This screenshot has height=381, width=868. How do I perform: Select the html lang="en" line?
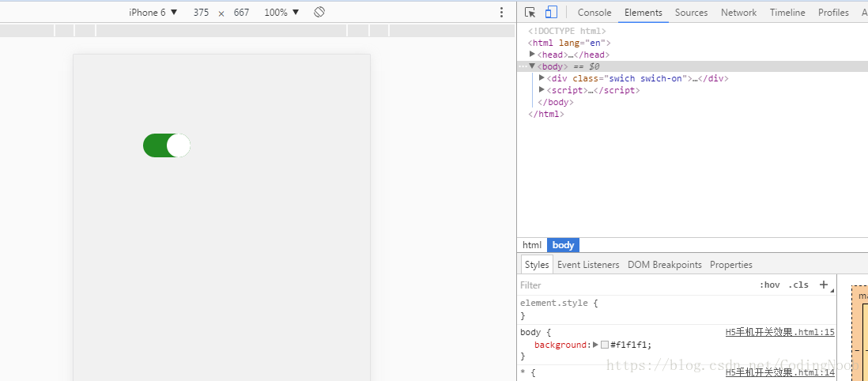(x=569, y=43)
